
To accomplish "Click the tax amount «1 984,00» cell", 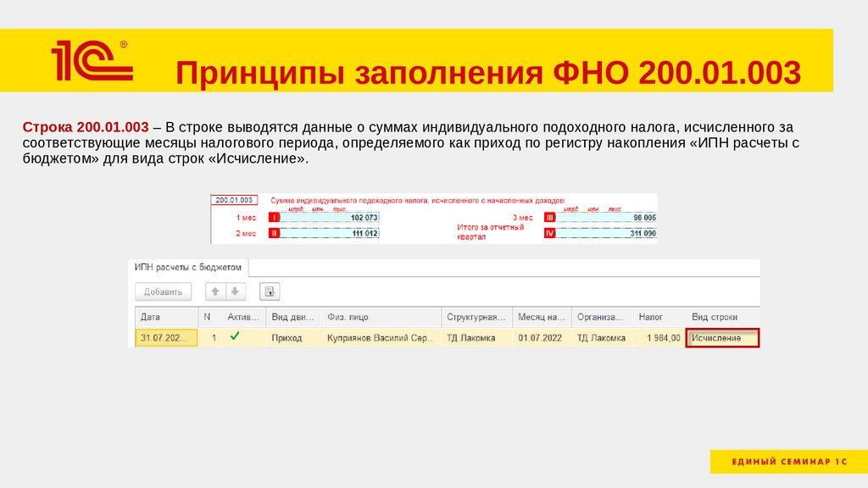I will pyautogui.click(x=659, y=337).
